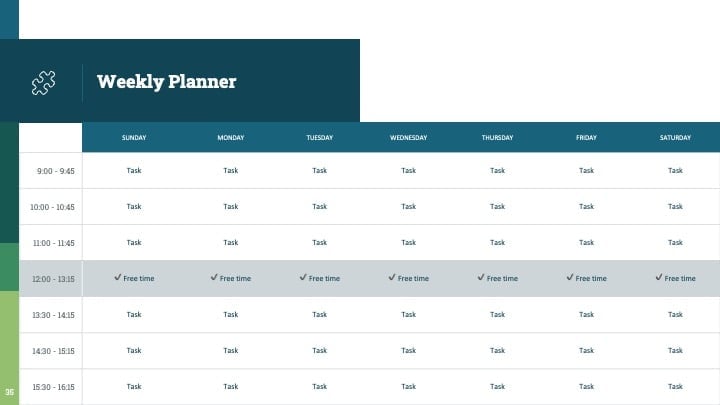Click the light green sidebar color block

[x=9, y=348]
